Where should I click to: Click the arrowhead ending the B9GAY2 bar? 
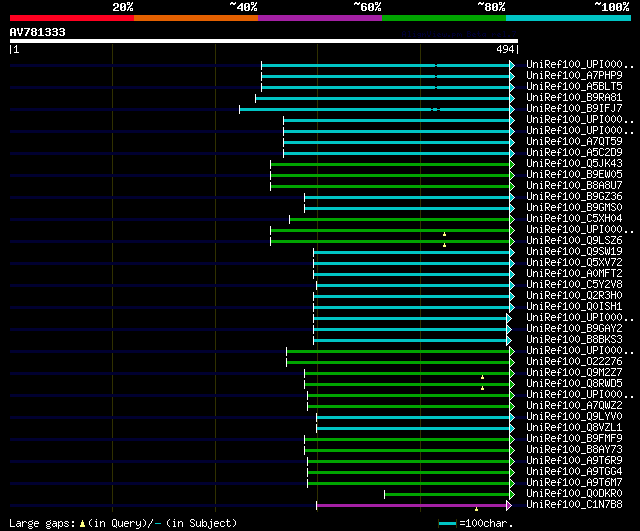(509, 329)
